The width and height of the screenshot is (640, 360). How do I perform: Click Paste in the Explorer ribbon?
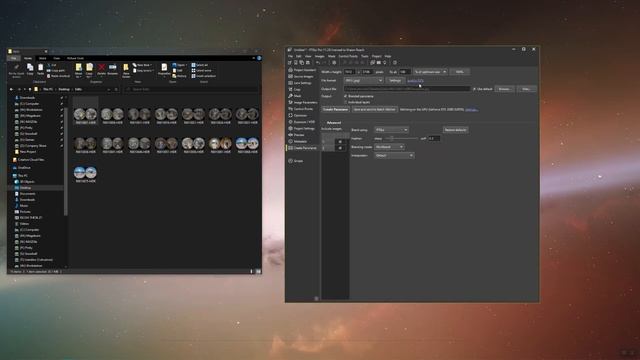[40, 69]
